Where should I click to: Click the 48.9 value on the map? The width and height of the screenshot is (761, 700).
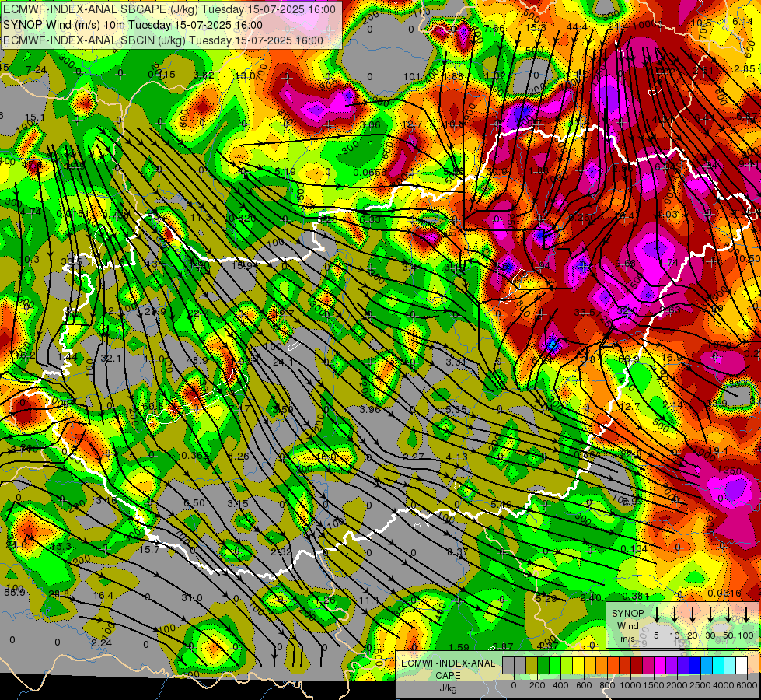197,361
